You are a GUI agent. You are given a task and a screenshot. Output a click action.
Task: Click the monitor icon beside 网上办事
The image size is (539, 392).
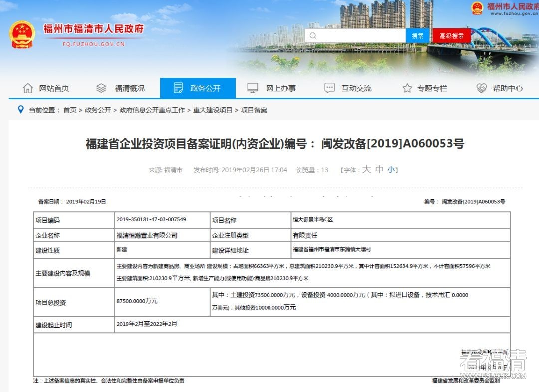253,88
